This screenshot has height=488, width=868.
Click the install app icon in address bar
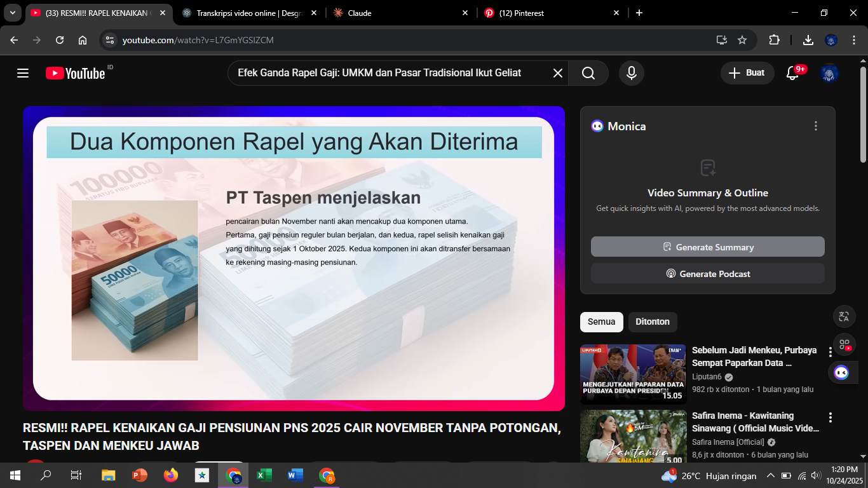tap(721, 40)
